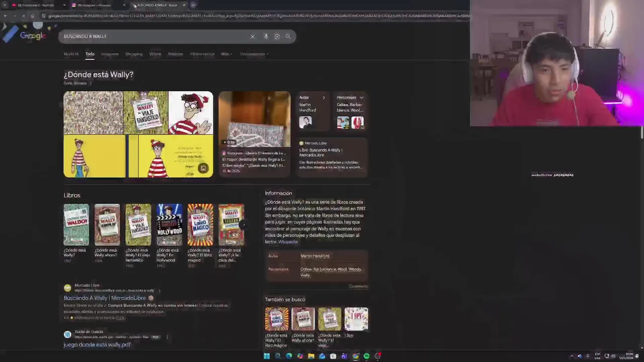Switch to the Friendzone YouTube tab
This screenshot has width=644, height=362.
(38, 5)
